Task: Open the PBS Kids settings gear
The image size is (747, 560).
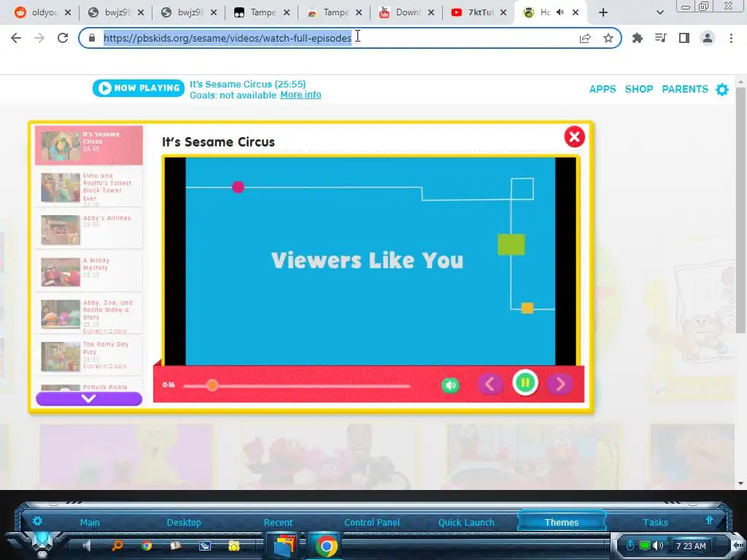Action: point(722,90)
